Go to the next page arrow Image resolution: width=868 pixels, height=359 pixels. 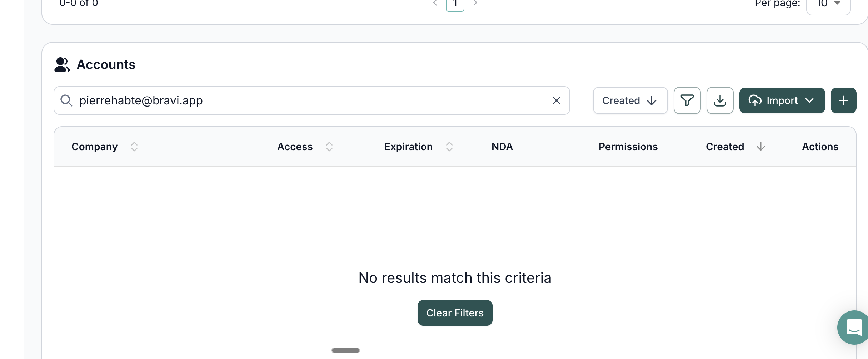click(475, 3)
